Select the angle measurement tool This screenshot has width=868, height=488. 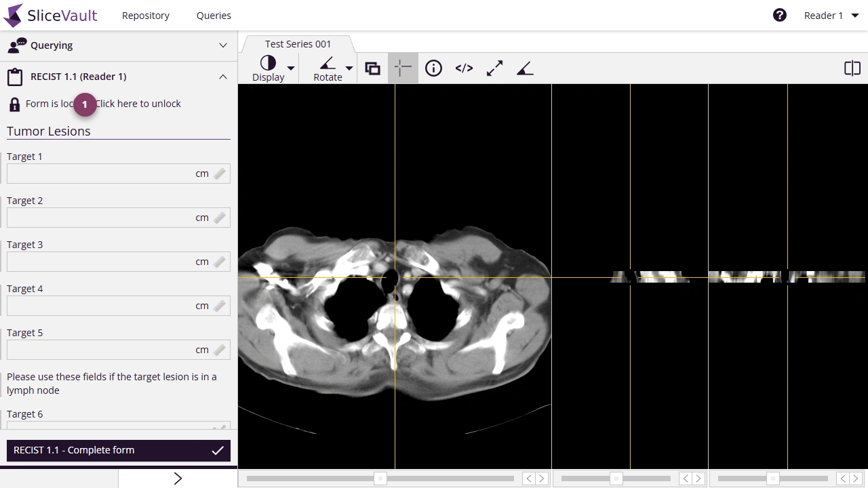(x=525, y=68)
